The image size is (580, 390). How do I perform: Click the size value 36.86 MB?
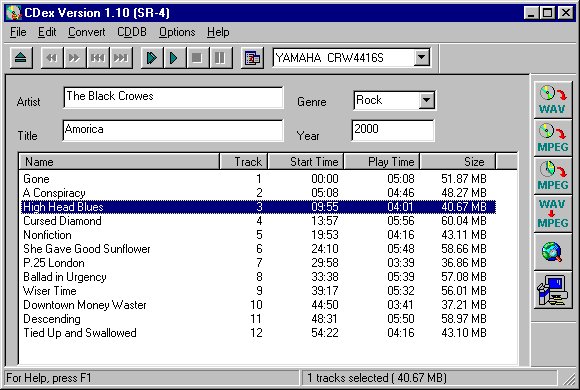pos(464,263)
